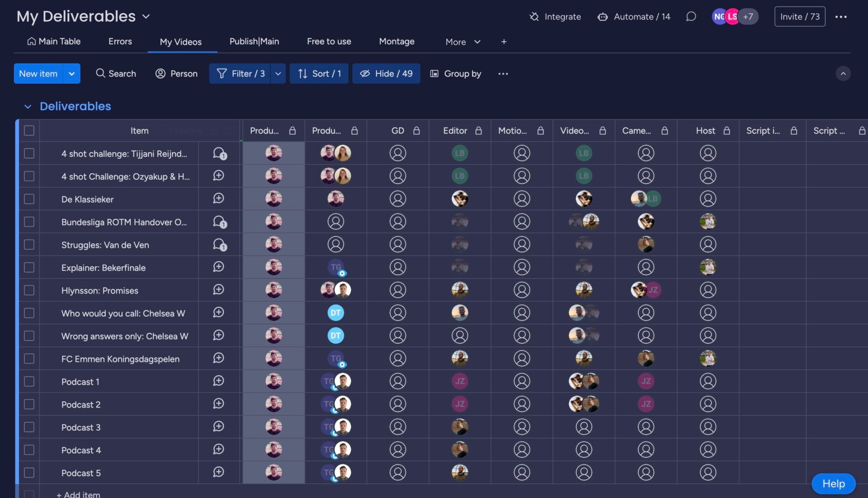Collapse the Deliverables group chevron

coord(28,106)
